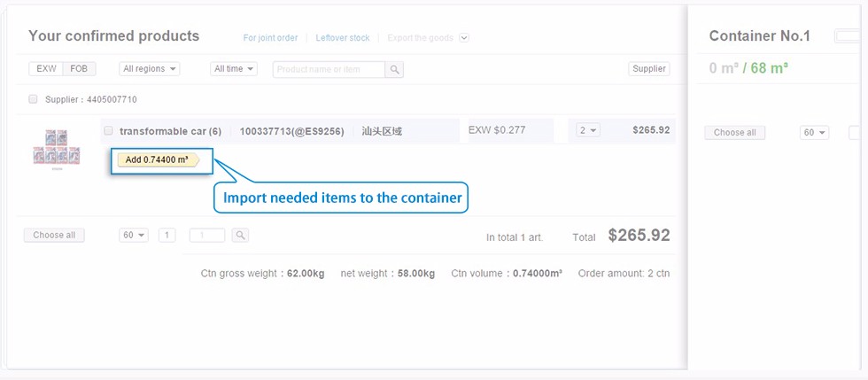This screenshot has width=868, height=380.
Task: Focus the Product name or item field
Action: 329,69
